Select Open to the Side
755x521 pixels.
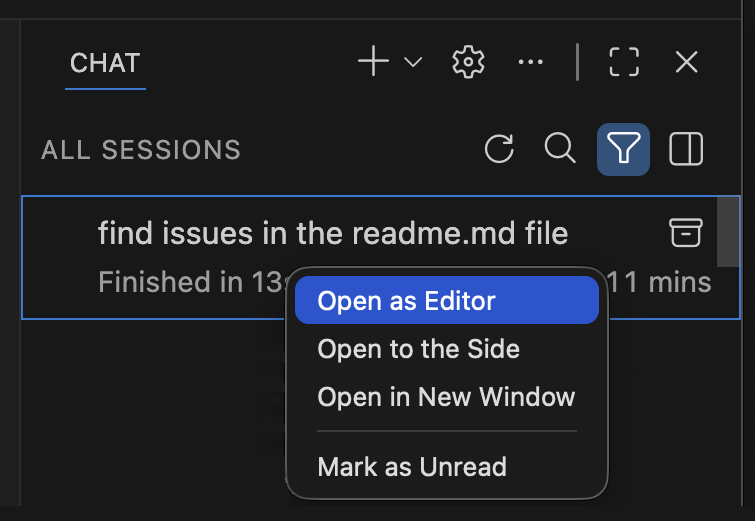tap(418, 349)
